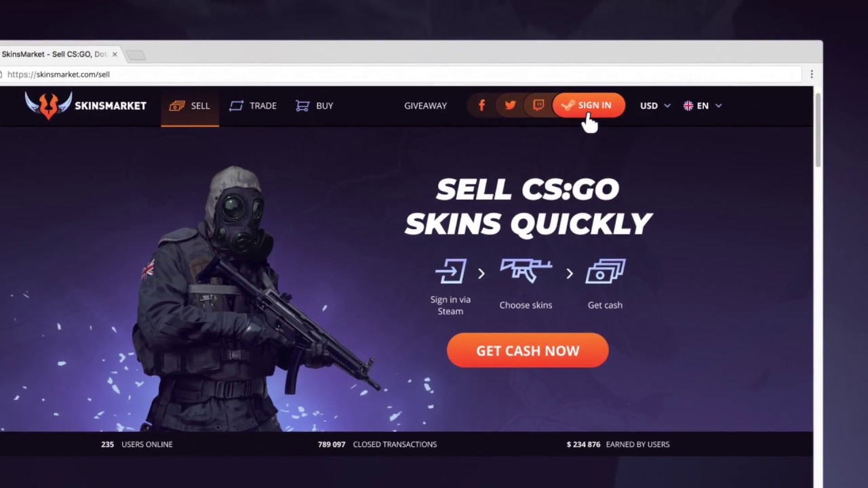Click the Chrome three-dot menu icon
Screen dimensions: 868x488
[x=811, y=74]
